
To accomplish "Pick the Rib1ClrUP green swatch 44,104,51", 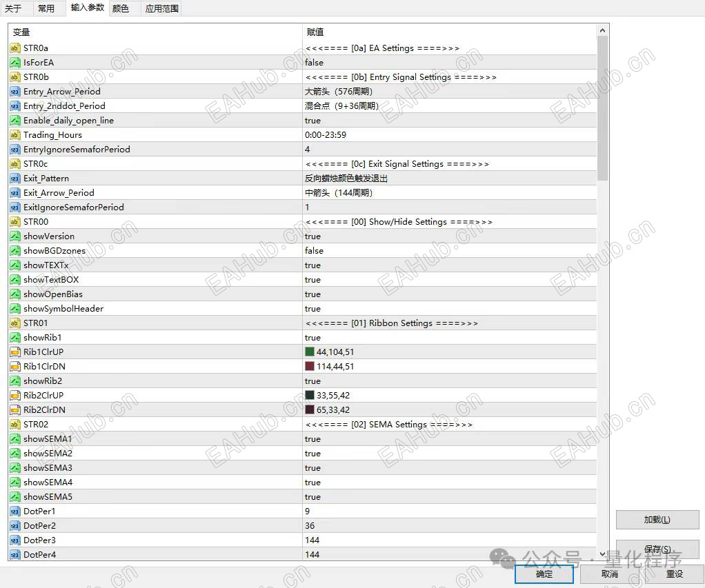I will click(309, 352).
